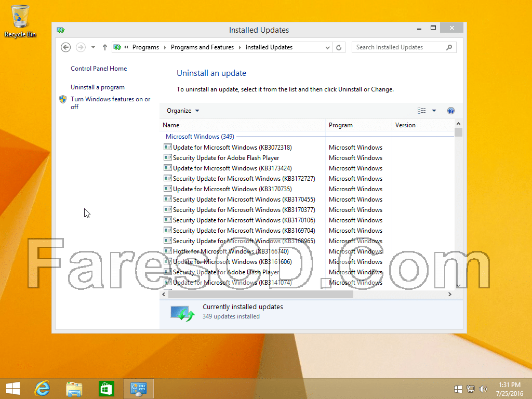The width and height of the screenshot is (532, 399).
Task: Select Programs and Features breadcrumb
Action: [202, 47]
